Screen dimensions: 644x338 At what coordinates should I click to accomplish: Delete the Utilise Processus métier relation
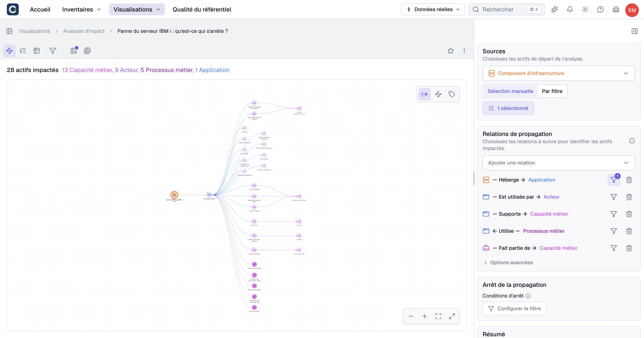click(629, 231)
